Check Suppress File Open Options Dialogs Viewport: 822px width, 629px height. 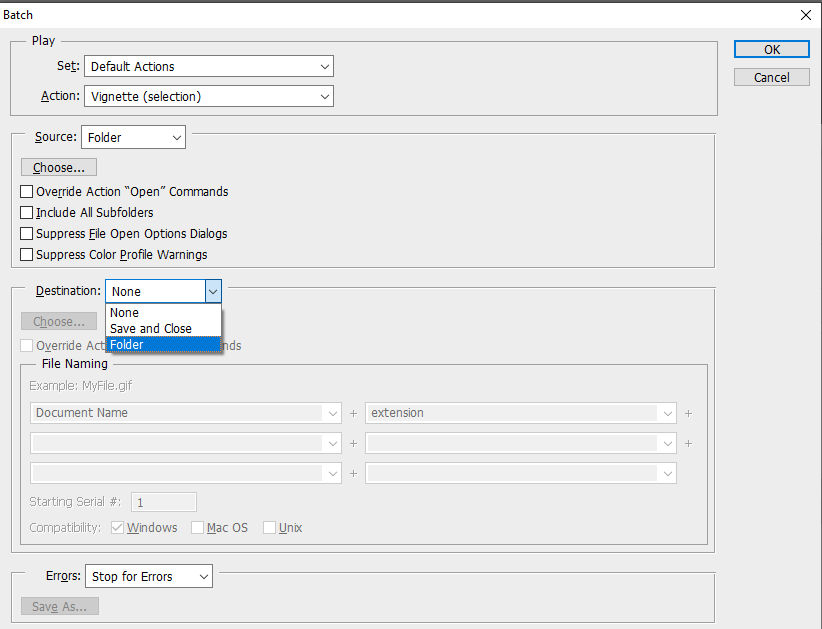click(26, 234)
